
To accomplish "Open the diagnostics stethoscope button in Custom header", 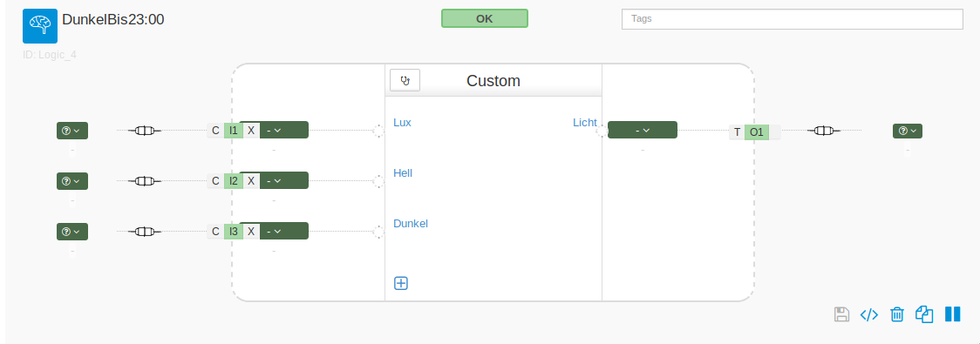I will [405, 80].
